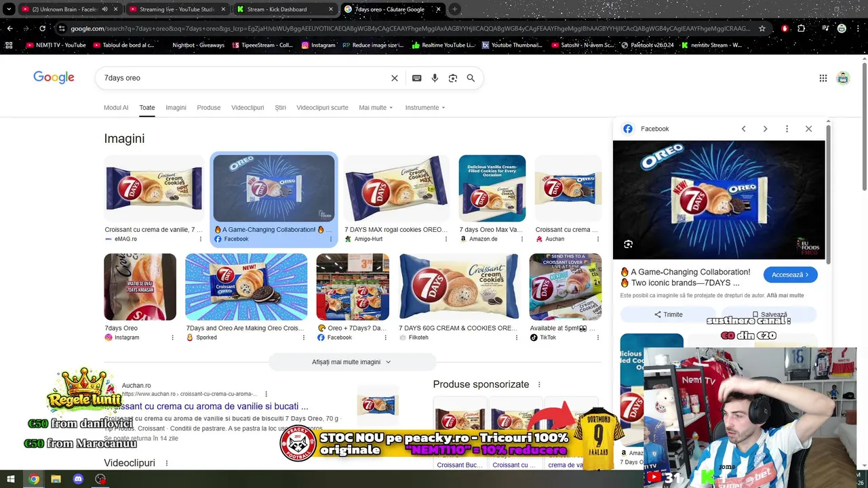
Task: Switch to Știri tab
Action: point(280,108)
